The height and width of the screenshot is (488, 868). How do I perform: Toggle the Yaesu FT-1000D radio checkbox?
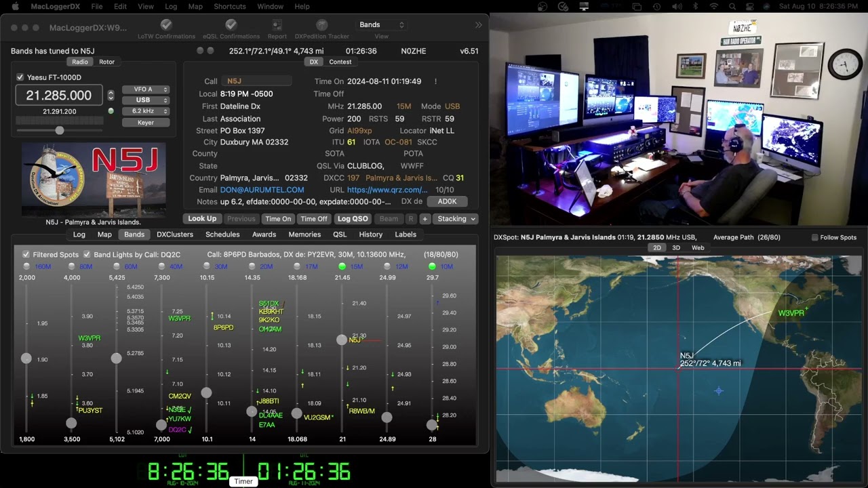[20, 77]
